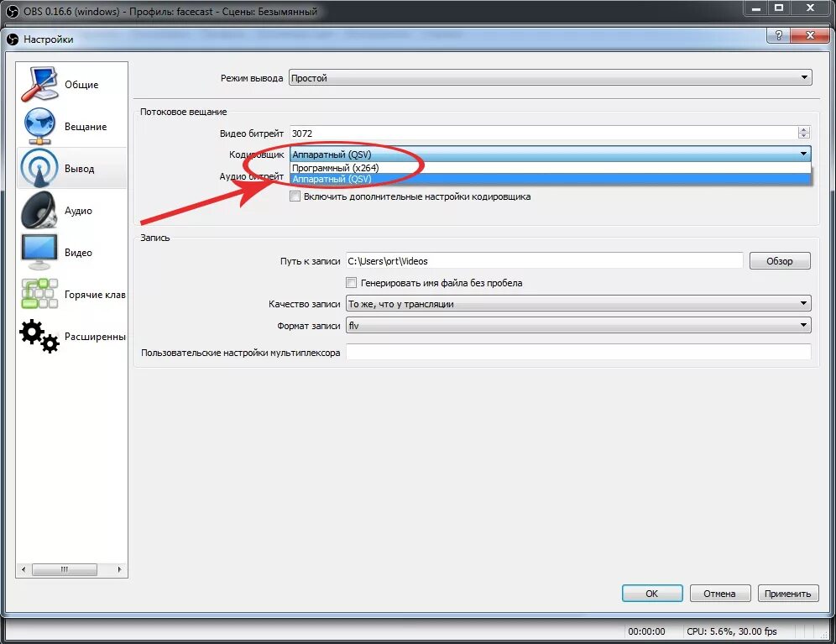Switch to the Общие settings label
Screen dimensions: 836x644
[x=81, y=85]
